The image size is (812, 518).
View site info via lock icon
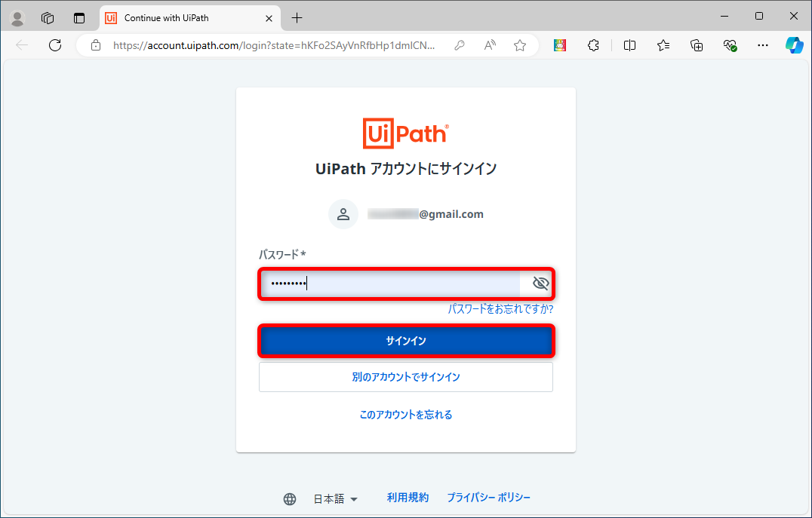click(x=96, y=45)
